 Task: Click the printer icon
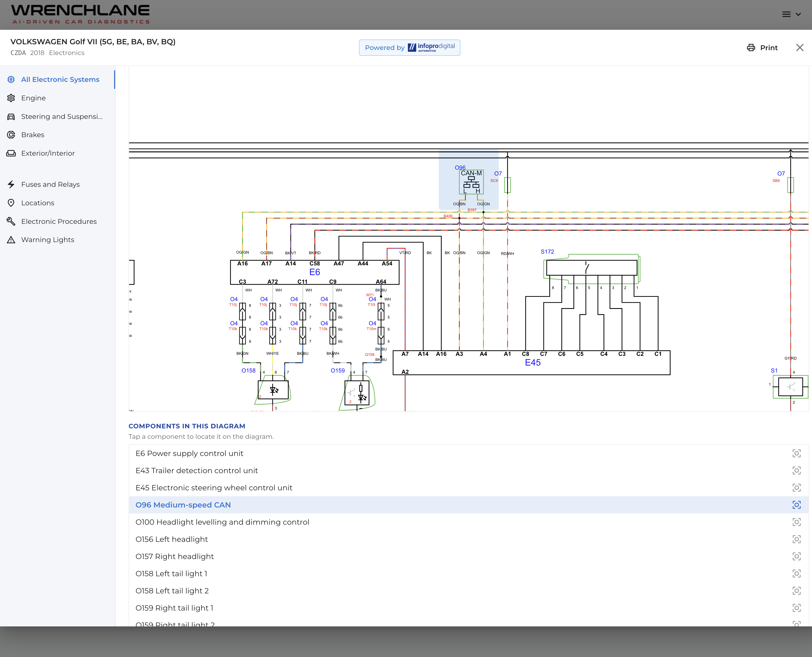pyautogui.click(x=751, y=48)
